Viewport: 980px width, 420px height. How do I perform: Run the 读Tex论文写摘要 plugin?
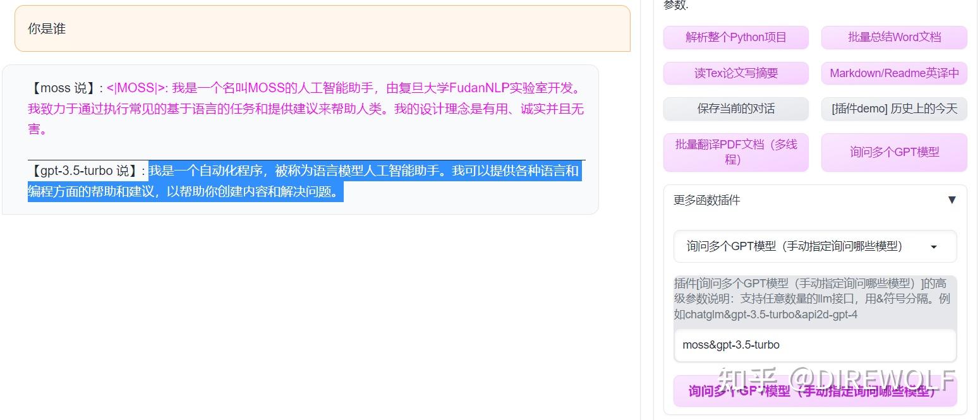735,73
